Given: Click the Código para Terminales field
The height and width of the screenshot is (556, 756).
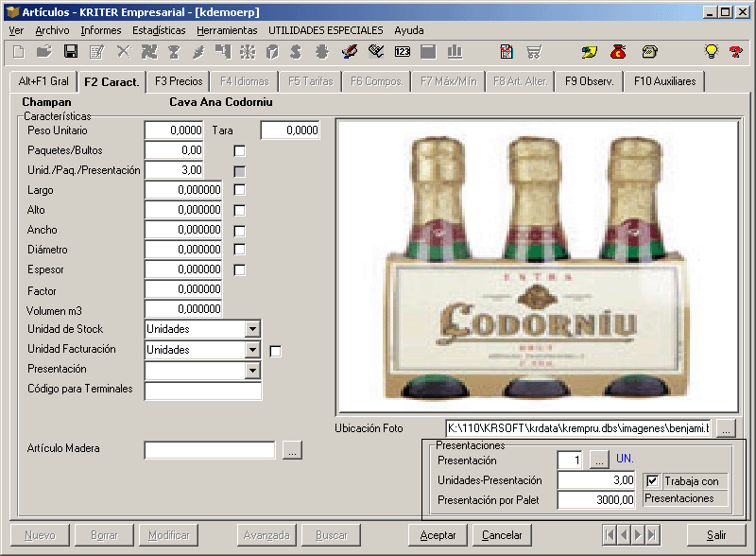Looking at the screenshot, I should pos(203,391).
